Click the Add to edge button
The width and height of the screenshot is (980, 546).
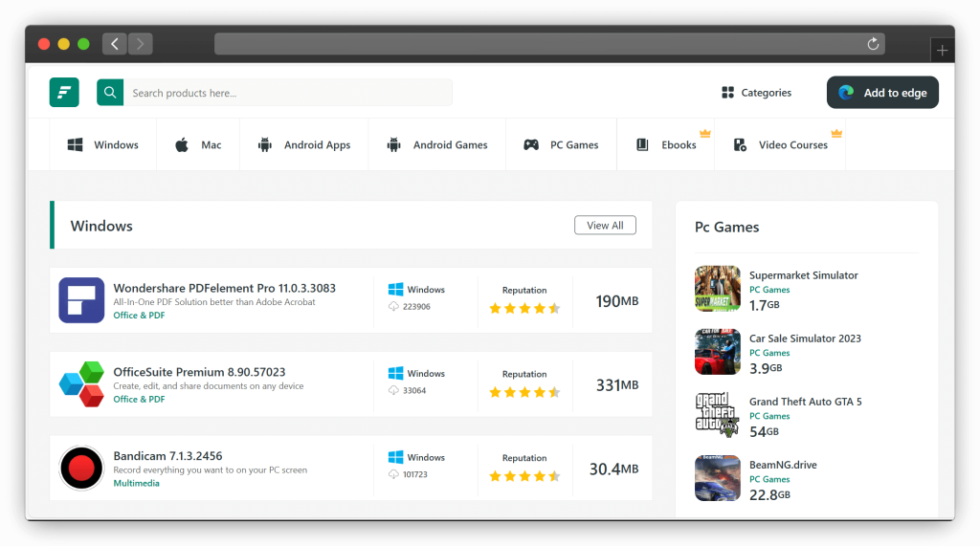[882, 93]
